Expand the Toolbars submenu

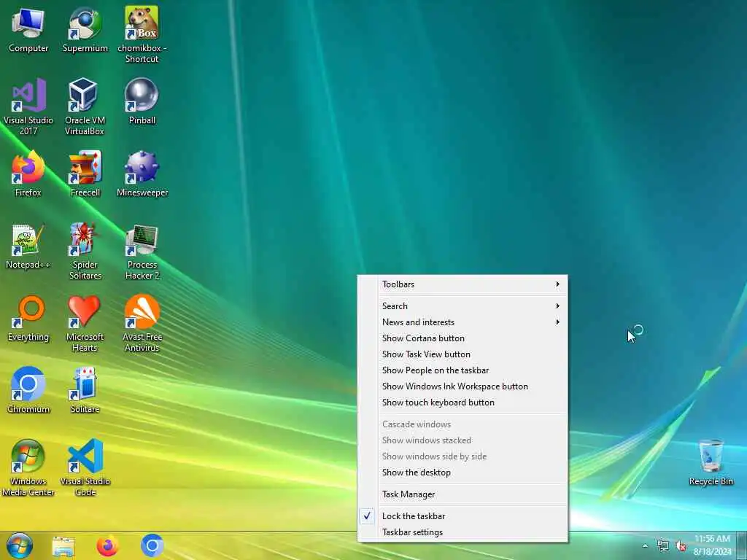coord(462,284)
